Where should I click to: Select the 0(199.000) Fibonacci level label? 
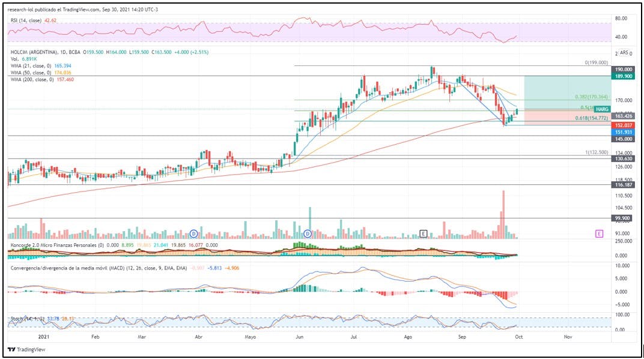pos(597,62)
